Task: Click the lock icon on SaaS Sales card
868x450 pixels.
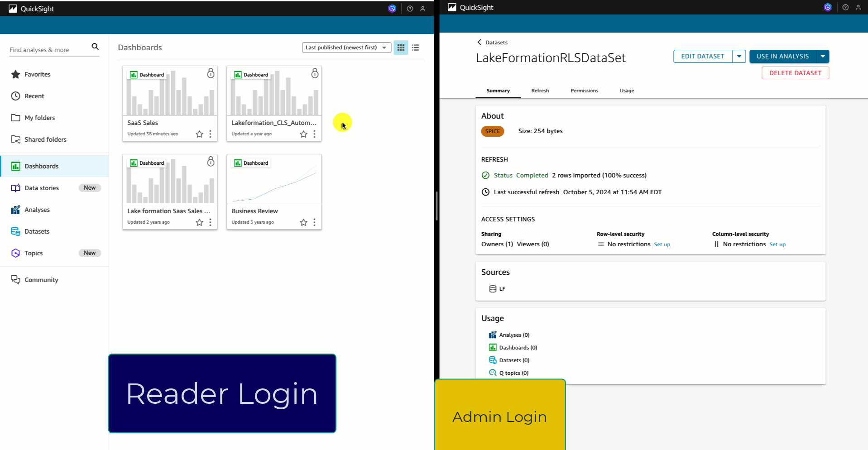Action: click(x=211, y=73)
